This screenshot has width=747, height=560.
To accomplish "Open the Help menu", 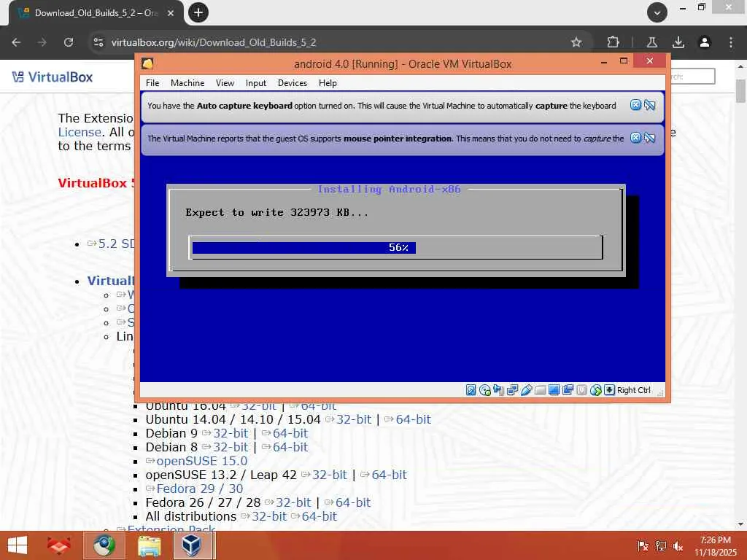I will pos(328,83).
